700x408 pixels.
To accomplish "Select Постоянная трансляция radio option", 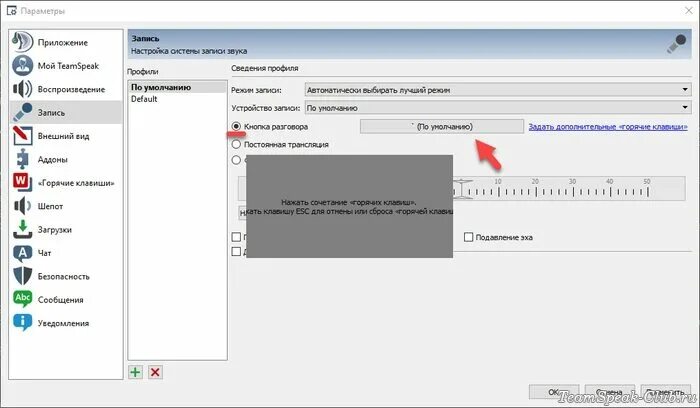I will point(236,144).
